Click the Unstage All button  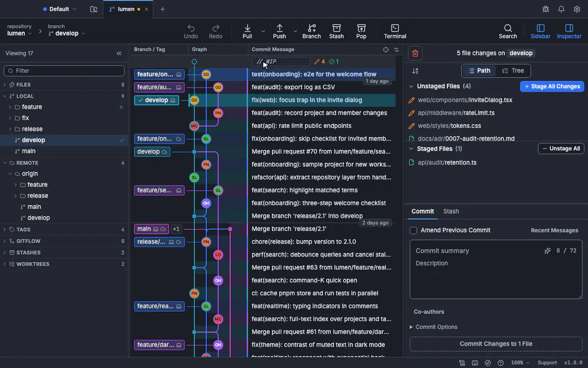click(x=561, y=149)
